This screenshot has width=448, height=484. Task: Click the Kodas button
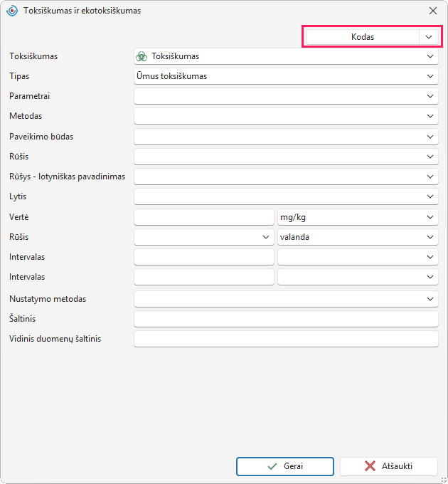363,37
